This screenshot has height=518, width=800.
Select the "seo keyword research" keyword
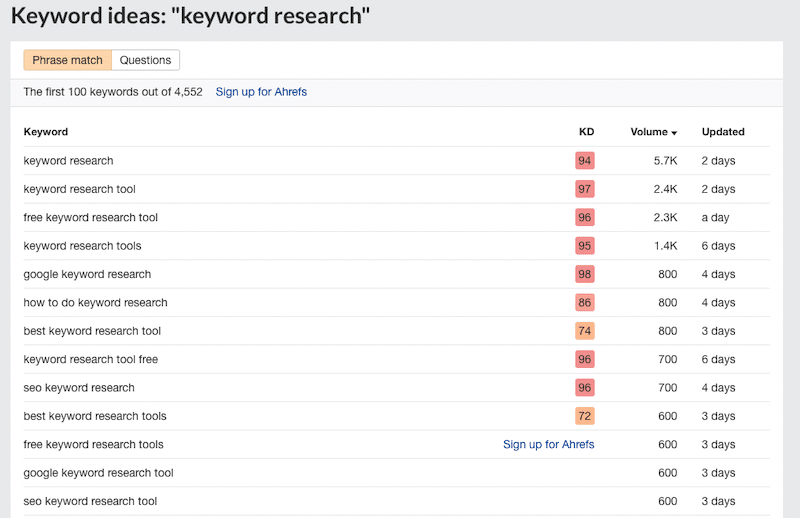pyautogui.click(x=79, y=388)
